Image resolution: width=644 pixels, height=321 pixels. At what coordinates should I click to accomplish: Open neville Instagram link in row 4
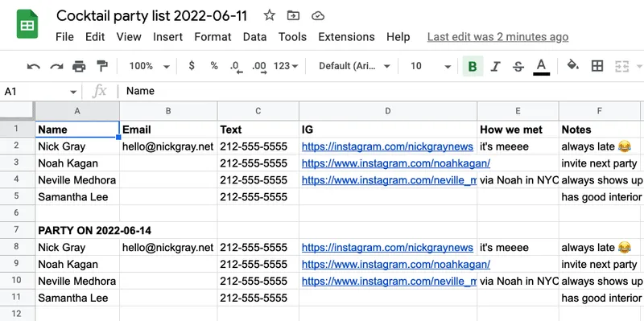click(x=389, y=180)
